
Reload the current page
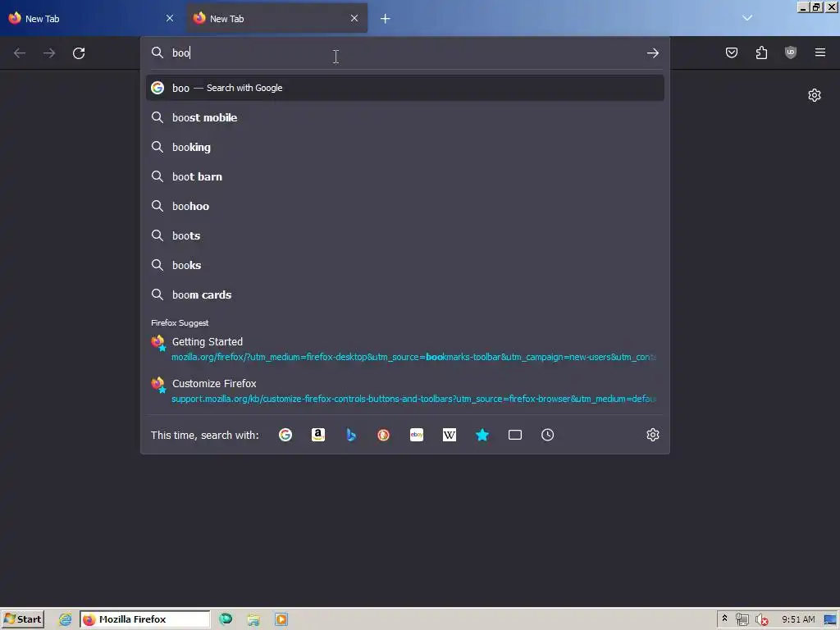coord(79,53)
